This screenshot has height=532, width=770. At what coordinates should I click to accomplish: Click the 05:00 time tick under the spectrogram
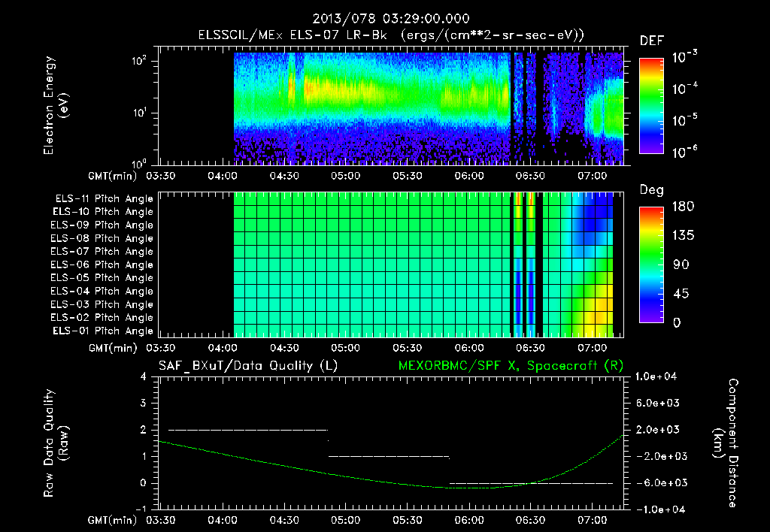pyautogui.click(x=345, y=176)
